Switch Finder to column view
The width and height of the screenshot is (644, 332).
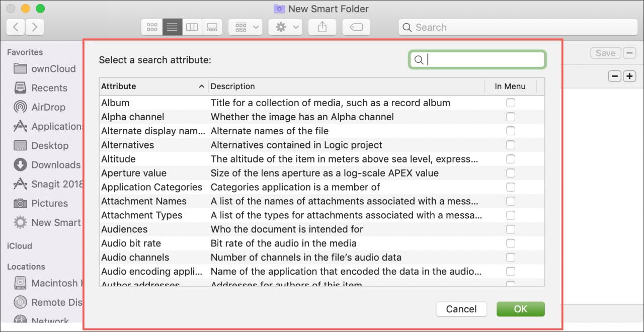click(192, 27)
